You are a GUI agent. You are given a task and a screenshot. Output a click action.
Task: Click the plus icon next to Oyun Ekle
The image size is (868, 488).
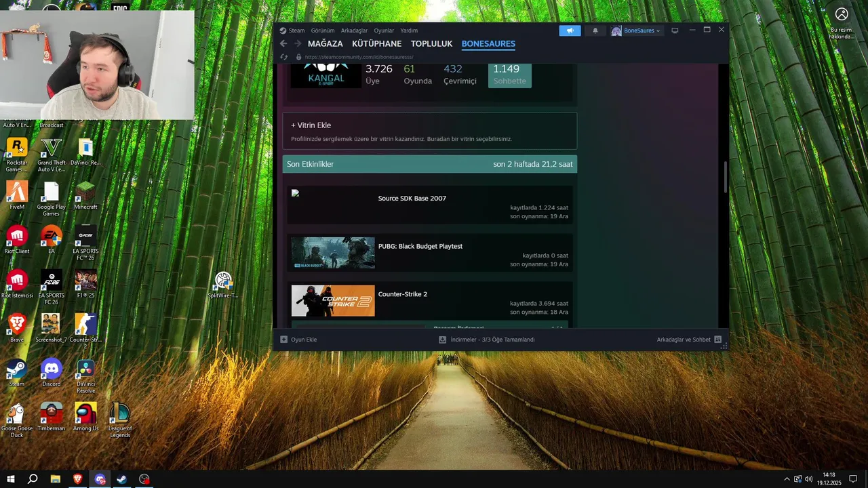click(284, 340)
